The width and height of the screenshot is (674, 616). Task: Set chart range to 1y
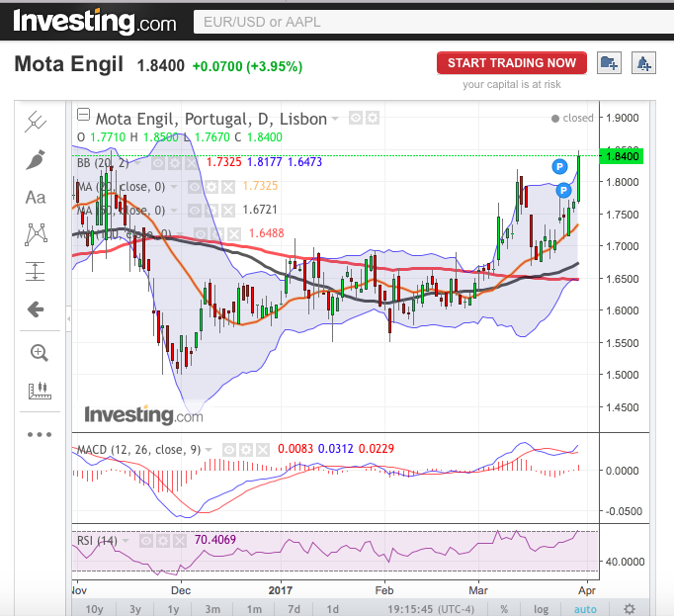tap(173, 609)
